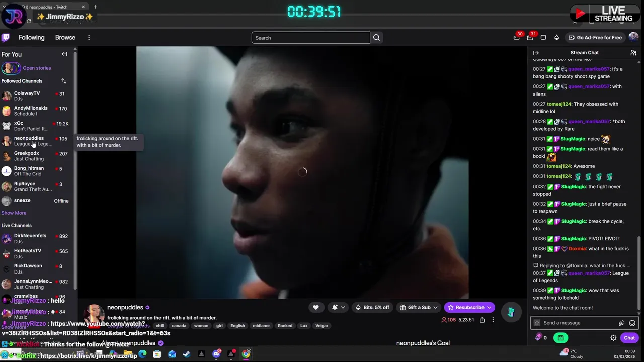Open notifications inbox with 31 badge
This screenshot has width=644, height=362.
(530, 37)
